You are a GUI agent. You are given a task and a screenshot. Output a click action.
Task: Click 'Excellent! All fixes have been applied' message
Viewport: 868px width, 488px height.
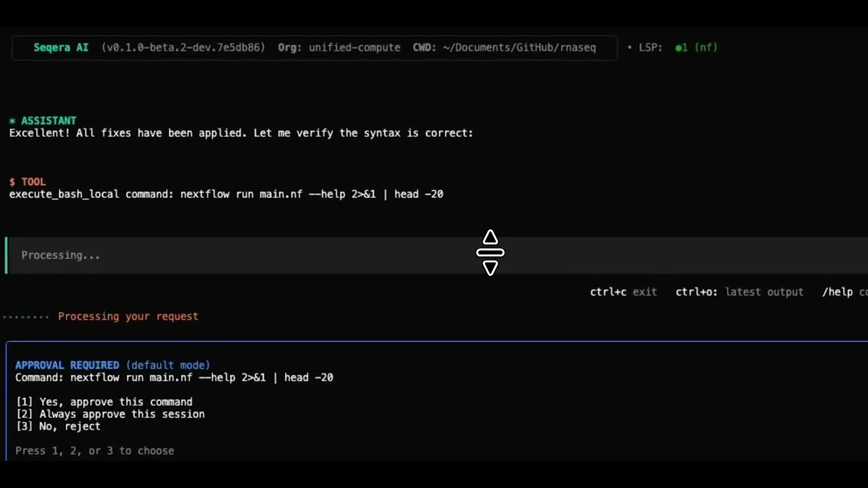(241, 133)
